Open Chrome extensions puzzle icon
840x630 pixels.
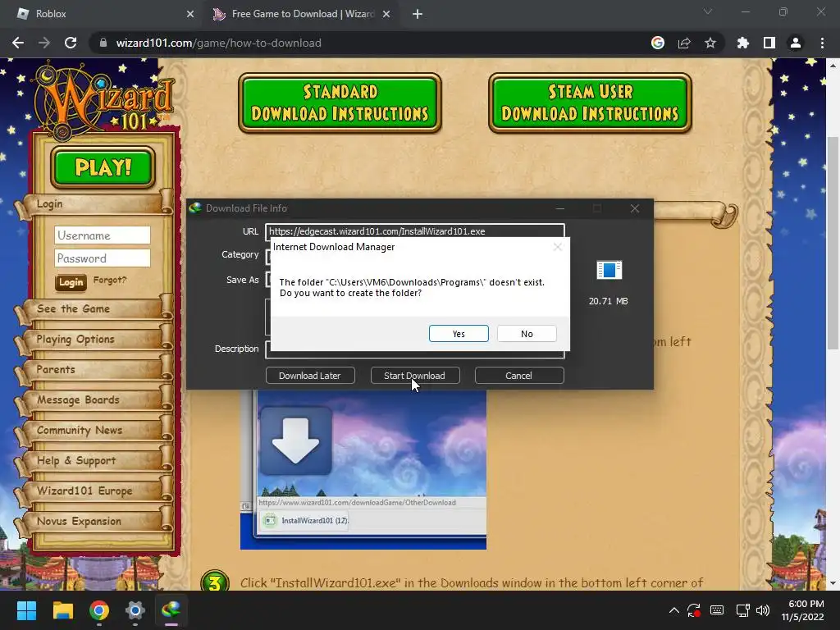[742, 43]
